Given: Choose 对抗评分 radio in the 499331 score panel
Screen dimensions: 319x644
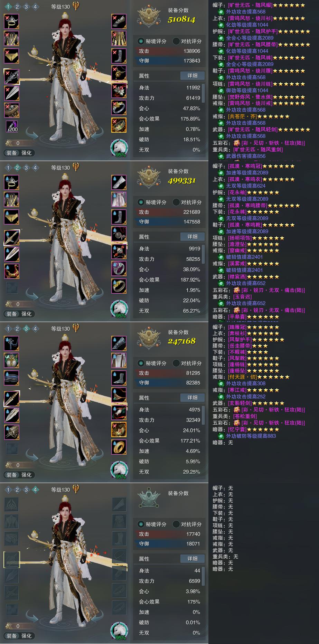Looking at the screenshot, I should [187, 202].
